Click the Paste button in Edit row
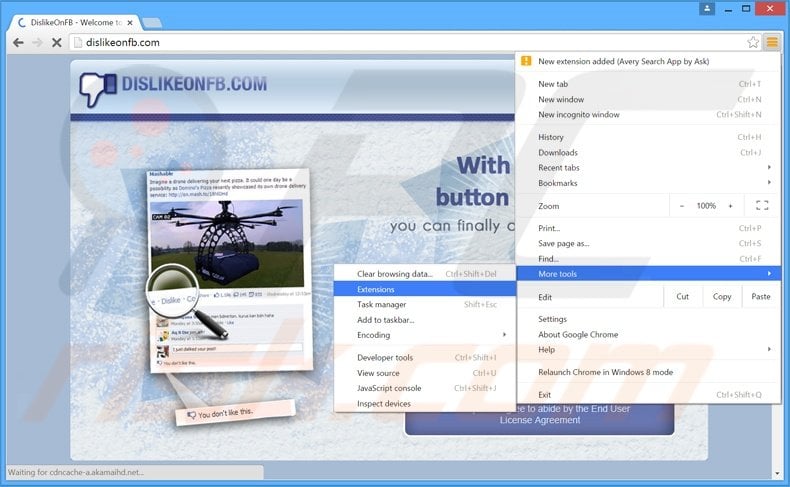The height and width of the screenshot is (487, 790). [x=761, y=296]
